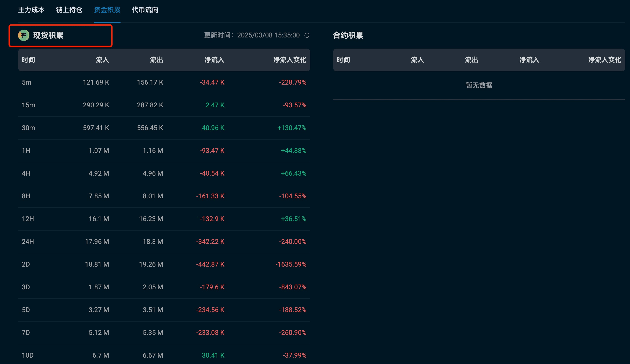
Task: Click the token icon next to 现货积累
Action: click(24, 35)
